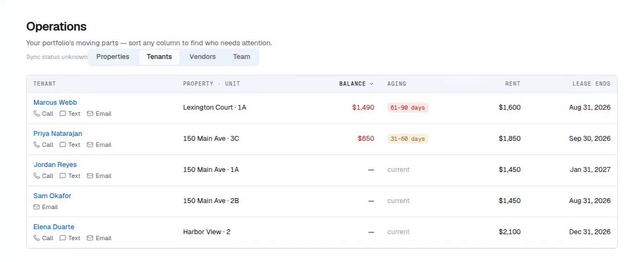Text Marcus Webb via message icon

point(70,114)
